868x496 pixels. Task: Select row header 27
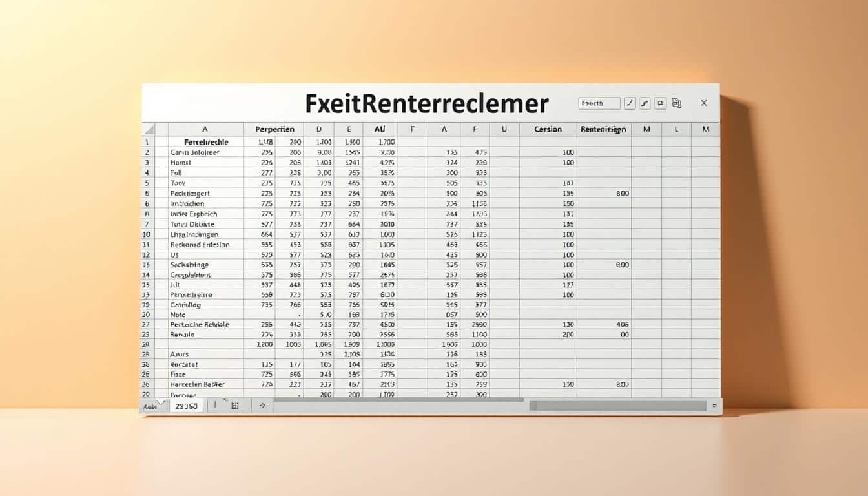[x=147, y=324]
